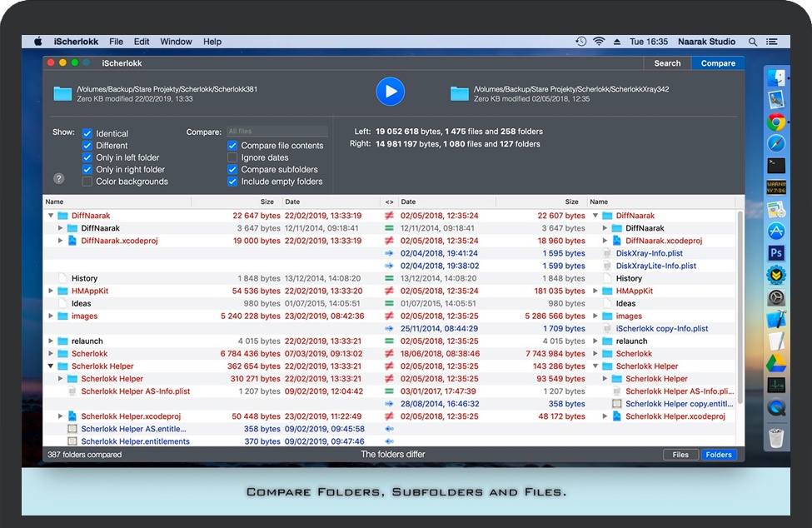Click the Spotlight search icon in menu bar

tap(753, 42)
